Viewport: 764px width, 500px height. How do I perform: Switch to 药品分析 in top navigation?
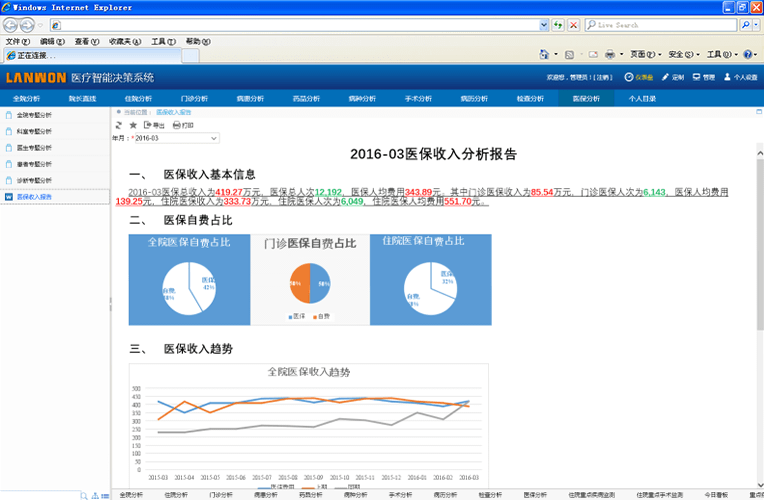tap(306, 98)
